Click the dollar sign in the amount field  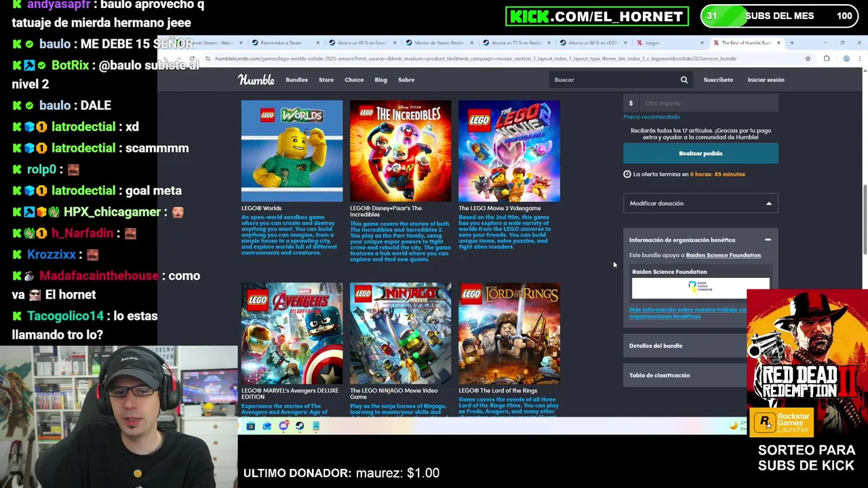pyautogui.click(x=631, y=103)
